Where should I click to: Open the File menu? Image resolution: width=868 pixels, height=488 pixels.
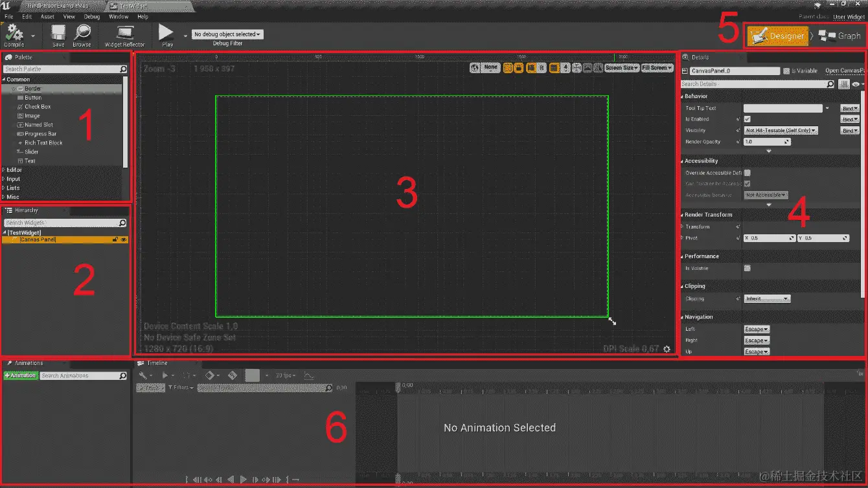tap(9, 17)
